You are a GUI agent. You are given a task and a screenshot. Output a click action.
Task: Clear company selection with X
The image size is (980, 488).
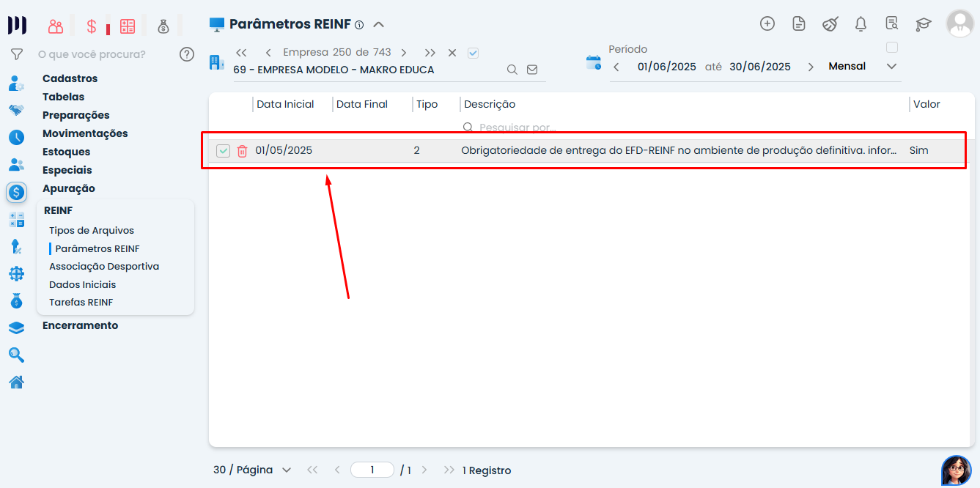coord(452,53)
